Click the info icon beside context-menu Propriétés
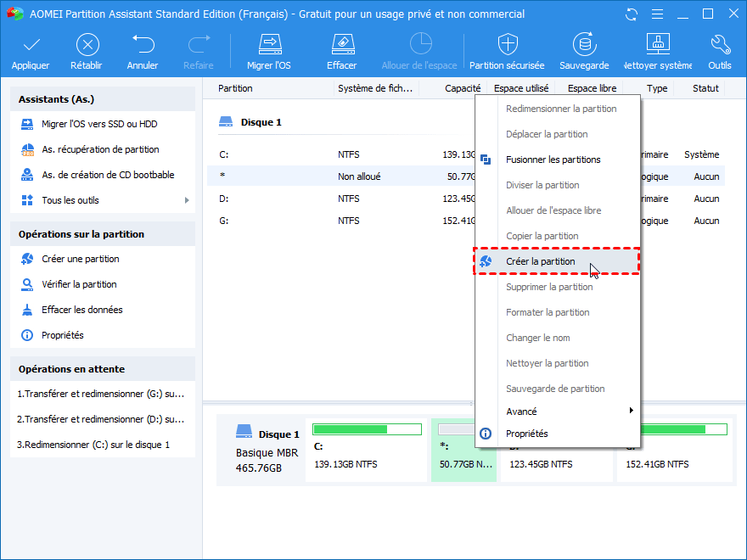Image resolution: width=747 pixels, height=560 pixels. (486, 434)
